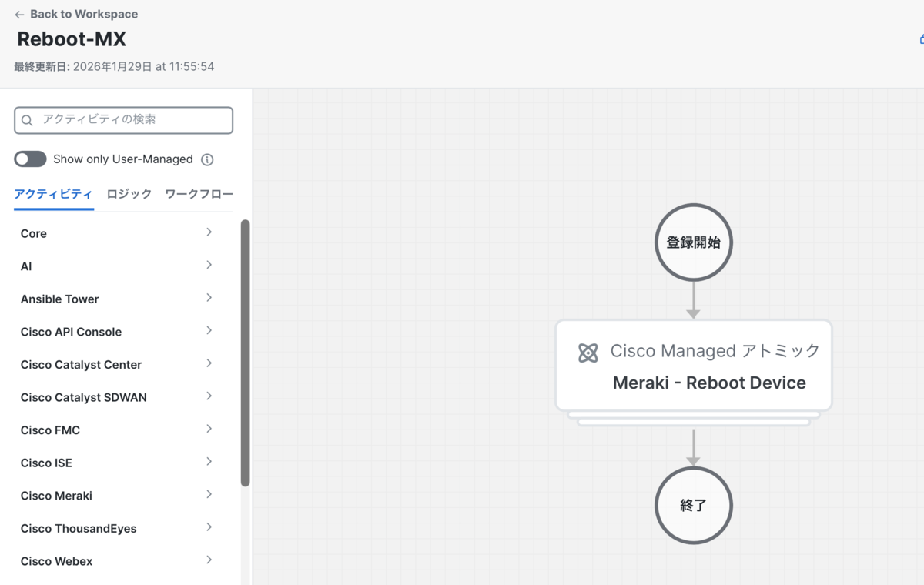Open the Cisco Webex category item
The width and height of the screenshot is (924, 585).
coord(117,561)
